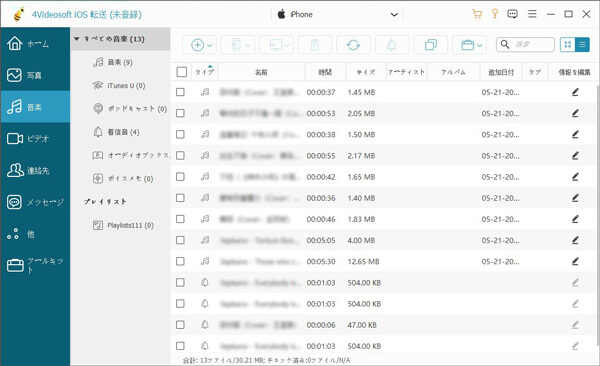The width and height of the screenshot is (600, 366).
Task: Click the toolbox briefcase toolbar icon
Action: 467,45
